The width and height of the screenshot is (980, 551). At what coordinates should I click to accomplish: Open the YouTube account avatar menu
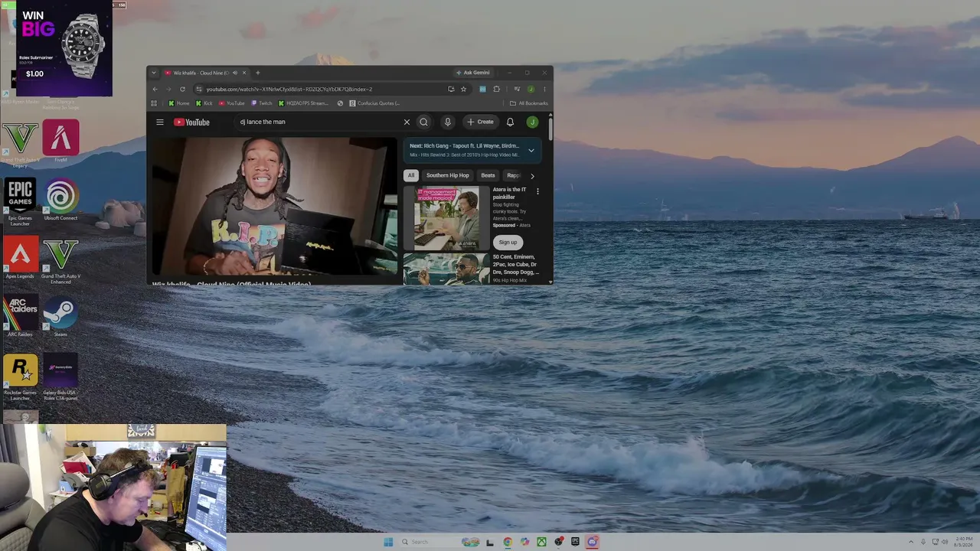(532, 122)
